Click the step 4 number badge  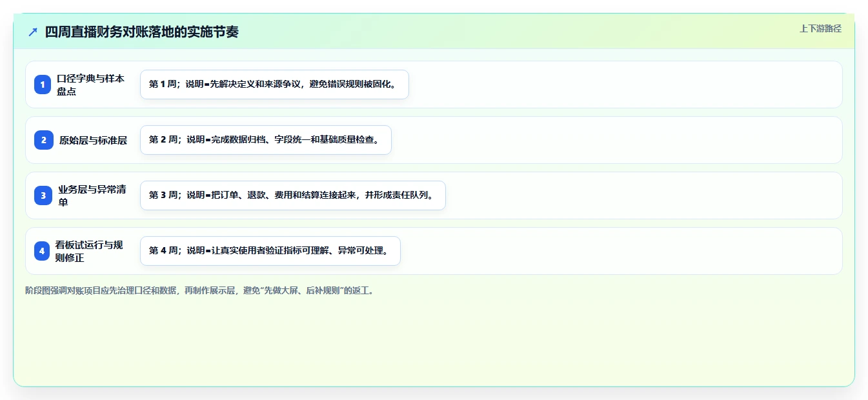click(42, 251)
